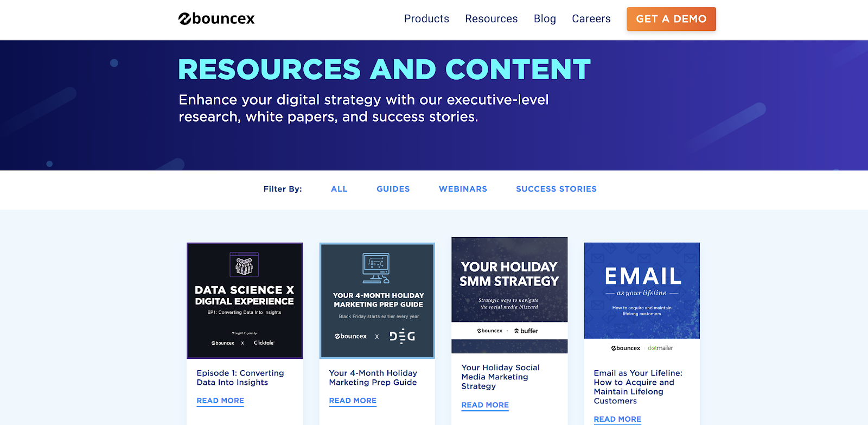The height and width of the screenshot is (425, 868).
Task: Filter resources by Webinars
Action: (x=463, y=189)
